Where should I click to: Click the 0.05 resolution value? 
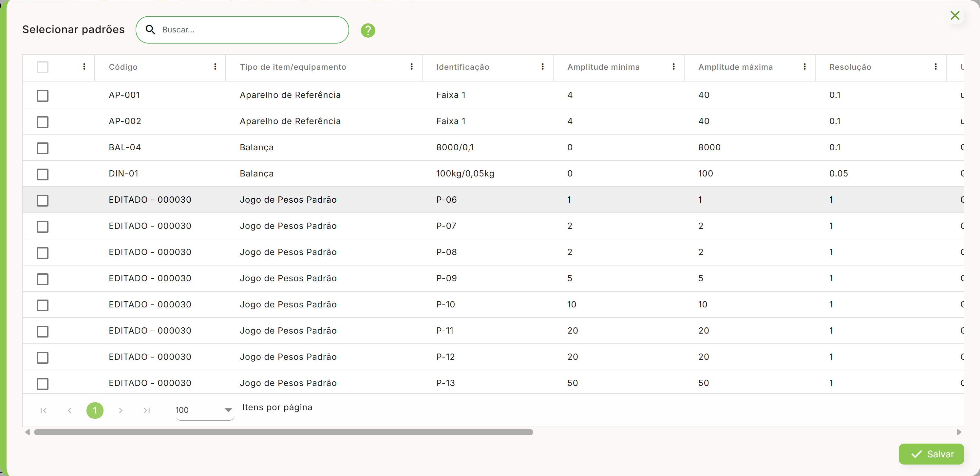tap(839, 174)
